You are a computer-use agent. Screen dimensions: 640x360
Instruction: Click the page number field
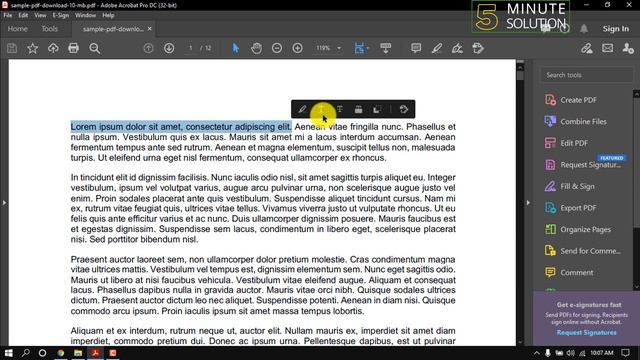pyautogui.click(x=191, y=48)
